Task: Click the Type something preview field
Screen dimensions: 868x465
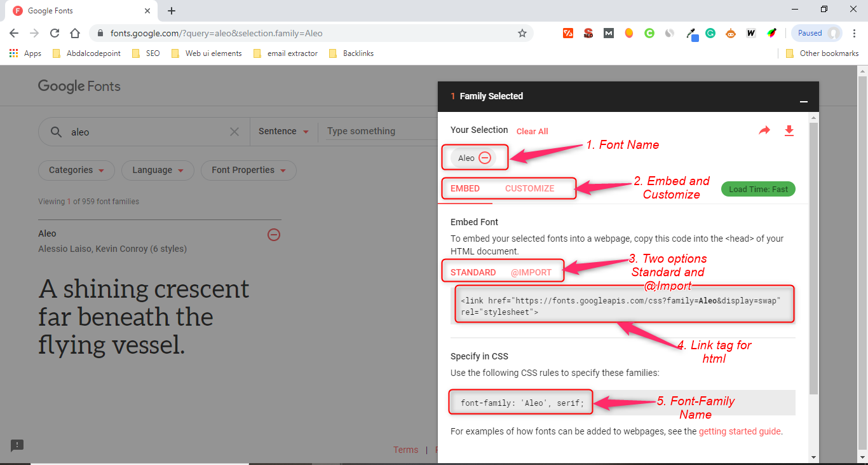Action: tap(382, 131)
